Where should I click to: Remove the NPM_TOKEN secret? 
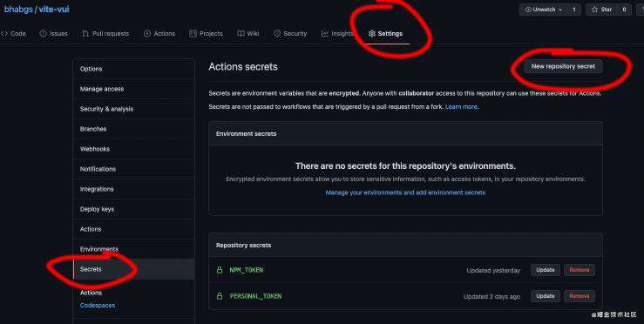(580, 270)
